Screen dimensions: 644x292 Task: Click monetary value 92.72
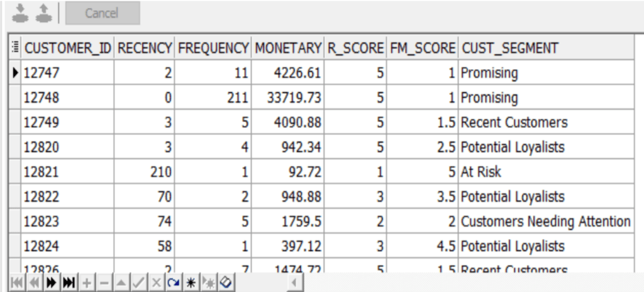(287, 172)
